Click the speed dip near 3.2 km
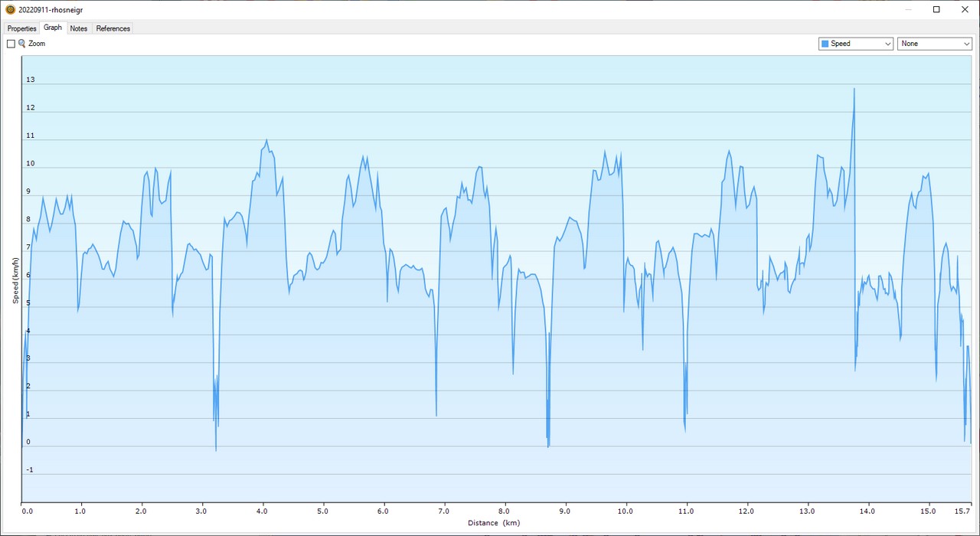The width and height of the screenshot is (980, 536). (216, 448)
